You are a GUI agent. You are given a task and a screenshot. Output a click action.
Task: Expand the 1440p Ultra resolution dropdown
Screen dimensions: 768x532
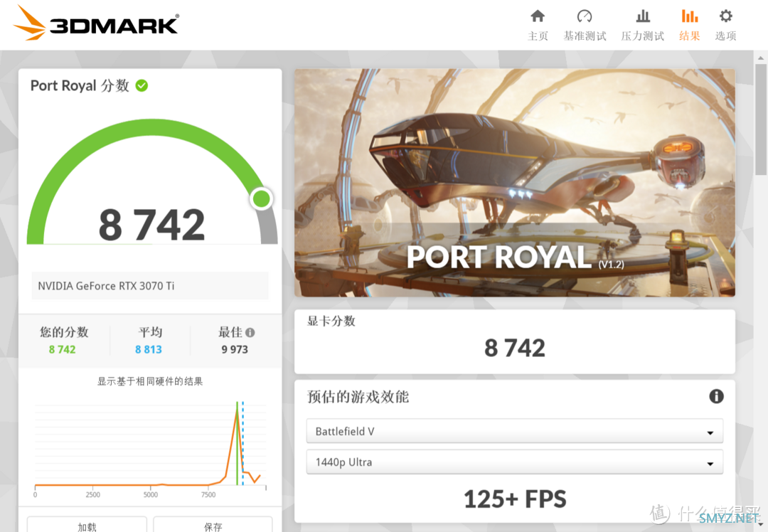coord(514,462)
